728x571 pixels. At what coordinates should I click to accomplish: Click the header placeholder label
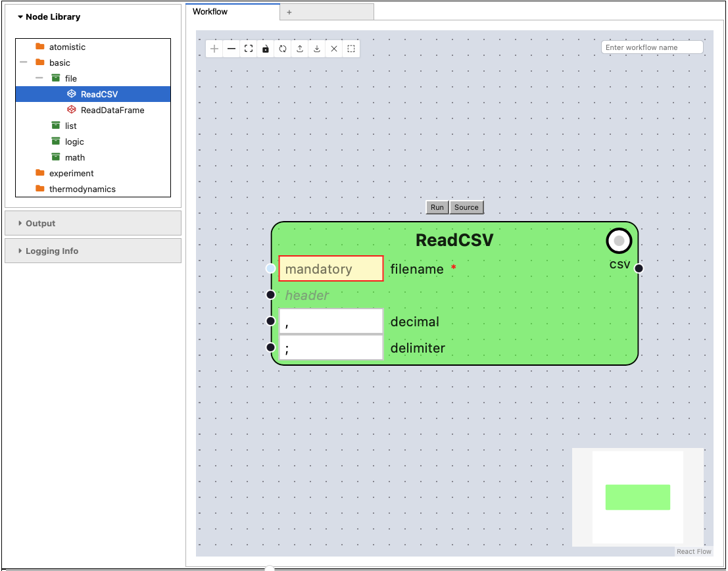pyautogui.click(x=307, y=295)
